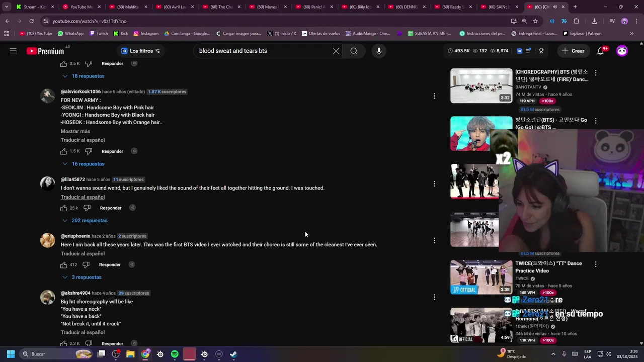Switch to the (60) Avril Lavigne tab
This screenshot has height=362, width=644.
pos(175,7)
